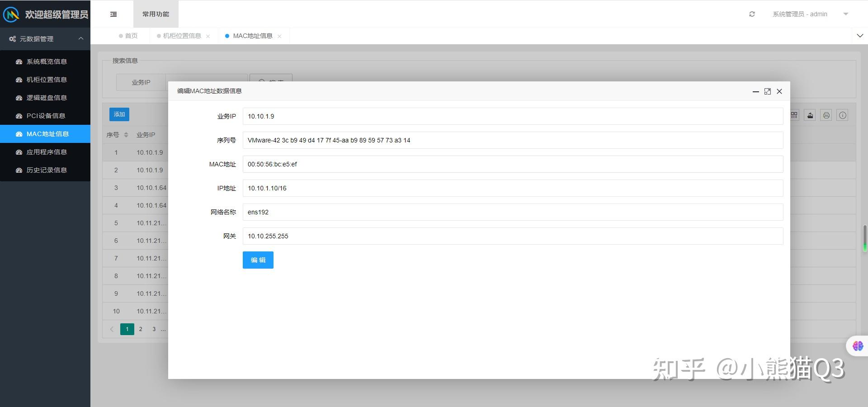868x407 pixels.
Task: Click the print icon in table toolbar
Action: pyautogui.click(x=826, y=115)
